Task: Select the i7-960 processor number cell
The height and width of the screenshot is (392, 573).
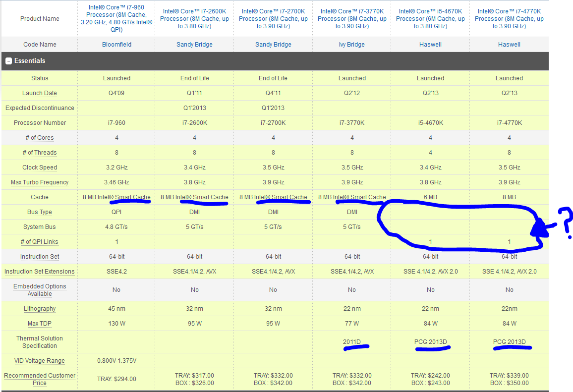Action: pos(116,123)
